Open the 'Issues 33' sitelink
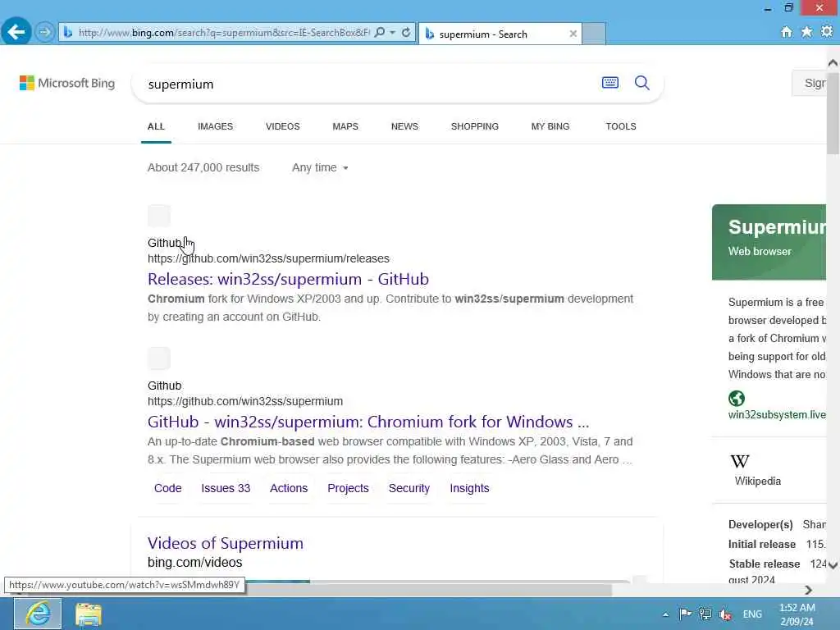This screenshot has width=840, height=630. click(226, 488)
